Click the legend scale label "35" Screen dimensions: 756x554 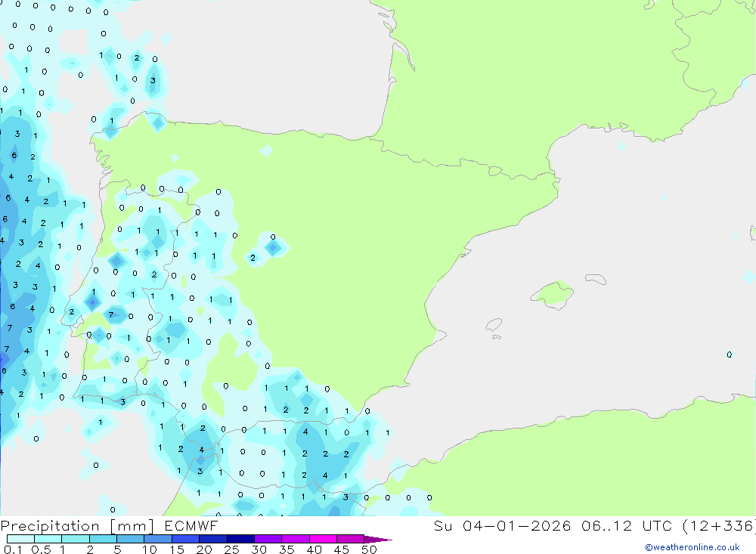(x=287, y=549)
